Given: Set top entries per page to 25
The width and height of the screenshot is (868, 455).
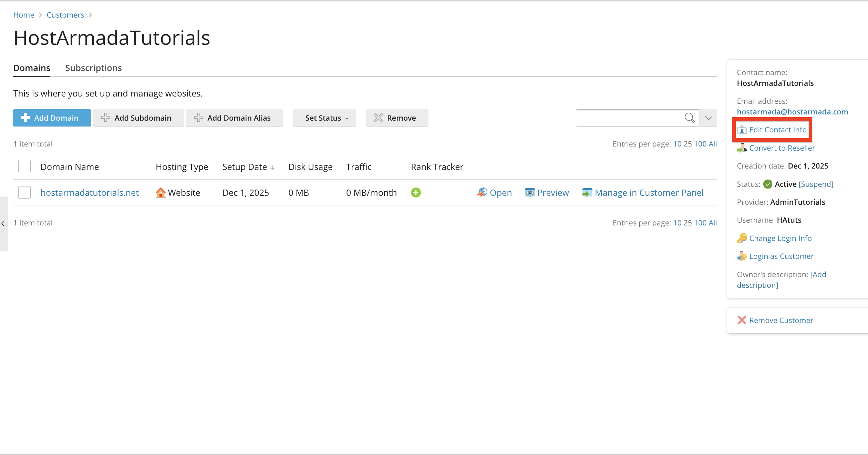Looking at the screenshot, I should click(x=688, y=144).
